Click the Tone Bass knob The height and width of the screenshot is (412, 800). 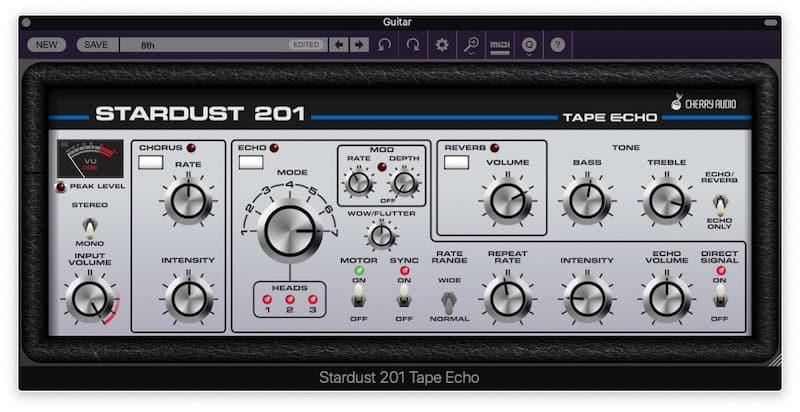tap(587, 200)
